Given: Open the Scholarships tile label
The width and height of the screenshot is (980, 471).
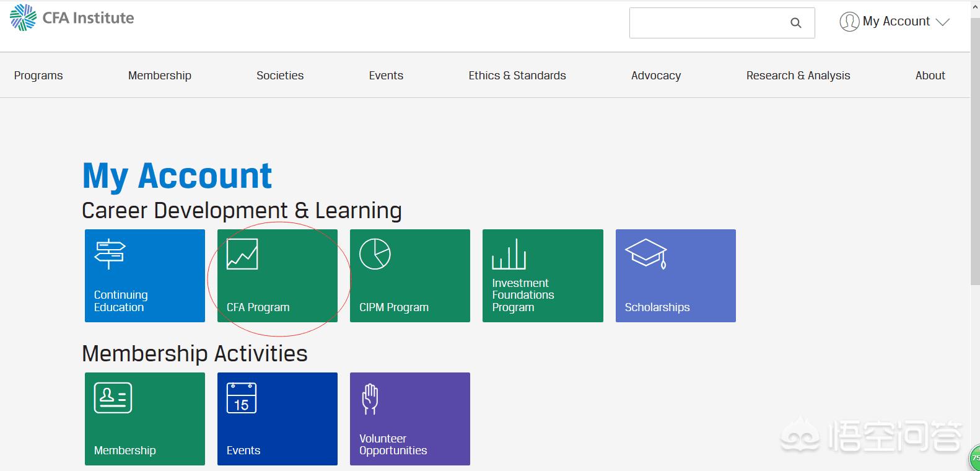Looking at the screenshot, I should pos(657,307).
